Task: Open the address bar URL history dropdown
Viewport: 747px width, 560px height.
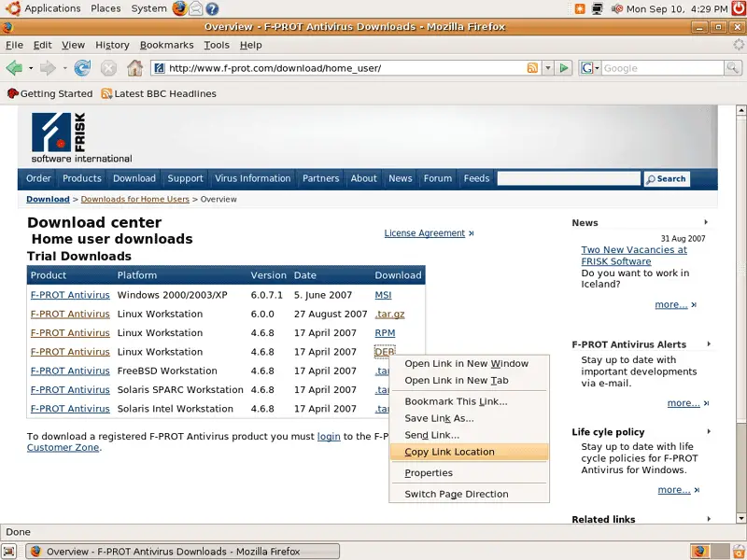Action: click(x=548, y=68)
